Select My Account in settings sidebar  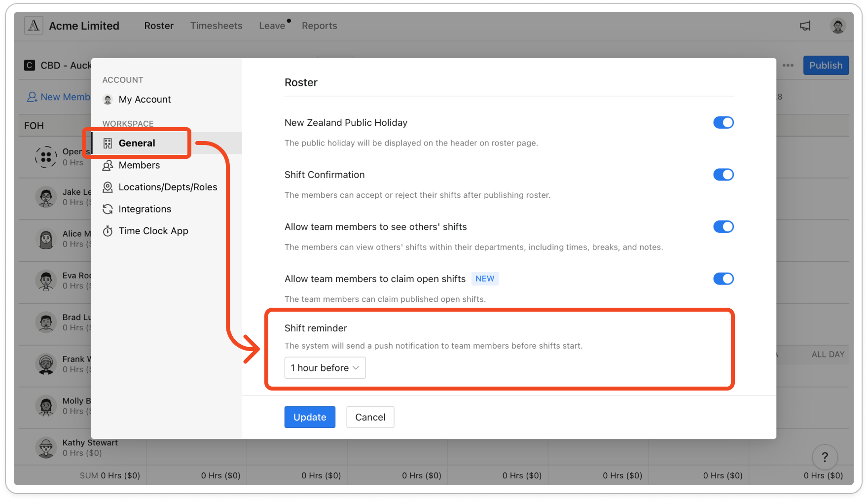click(145, 100)
